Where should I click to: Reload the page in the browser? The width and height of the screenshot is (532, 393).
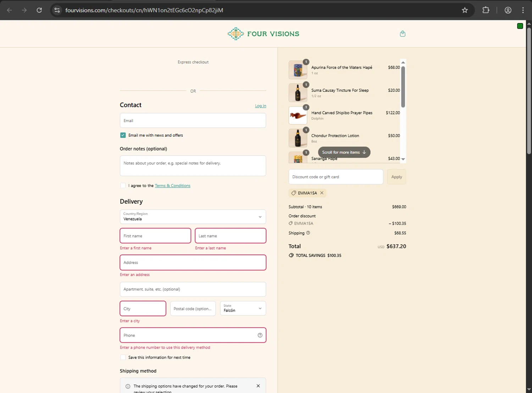click(x=39, y=10)
